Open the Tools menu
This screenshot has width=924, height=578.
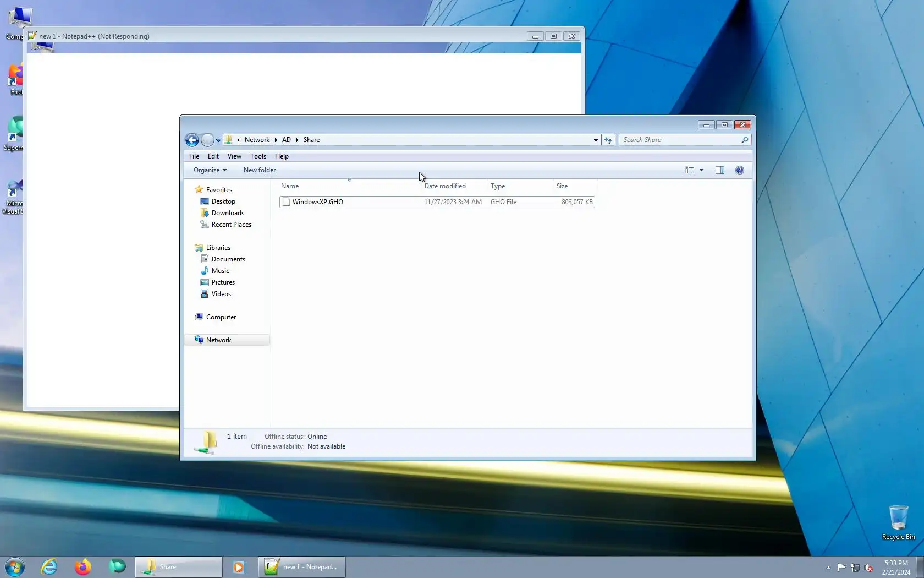pos(258,156)
